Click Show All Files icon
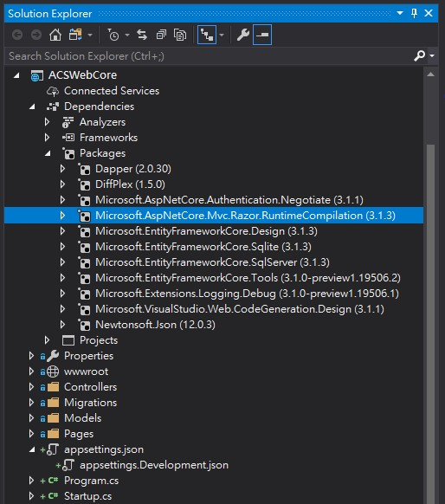 tap(180, 35)
